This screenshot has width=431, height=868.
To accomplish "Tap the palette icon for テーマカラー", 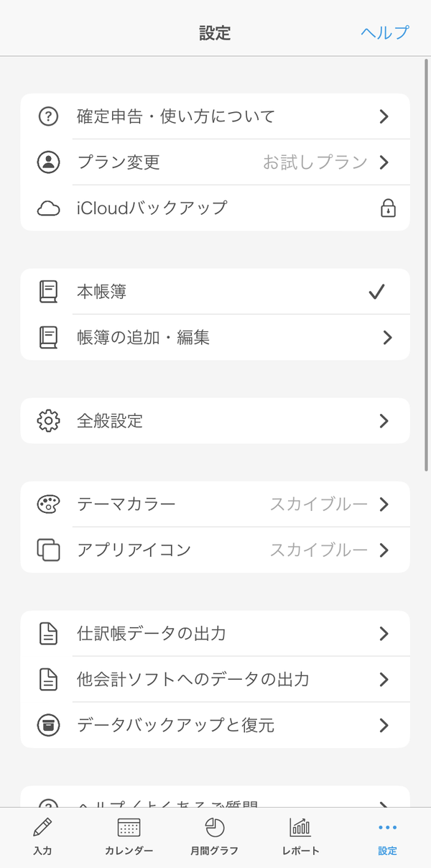I will (48, 504).
